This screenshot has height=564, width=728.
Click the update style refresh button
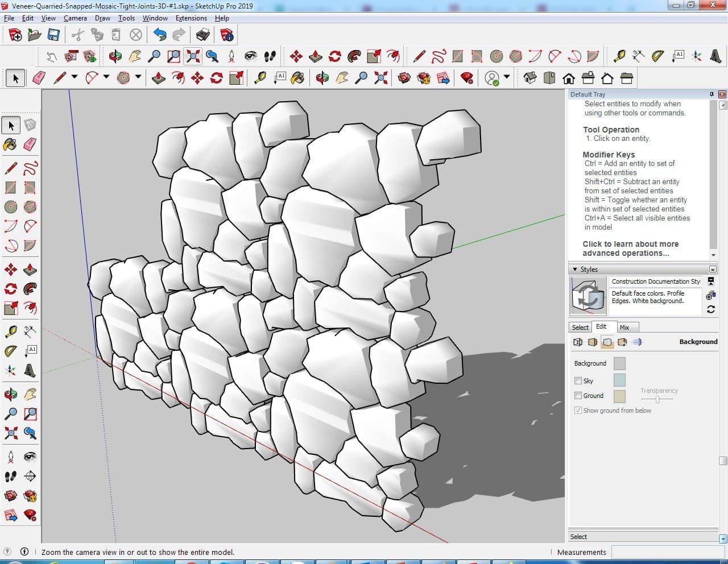click(x=710, y=309)
